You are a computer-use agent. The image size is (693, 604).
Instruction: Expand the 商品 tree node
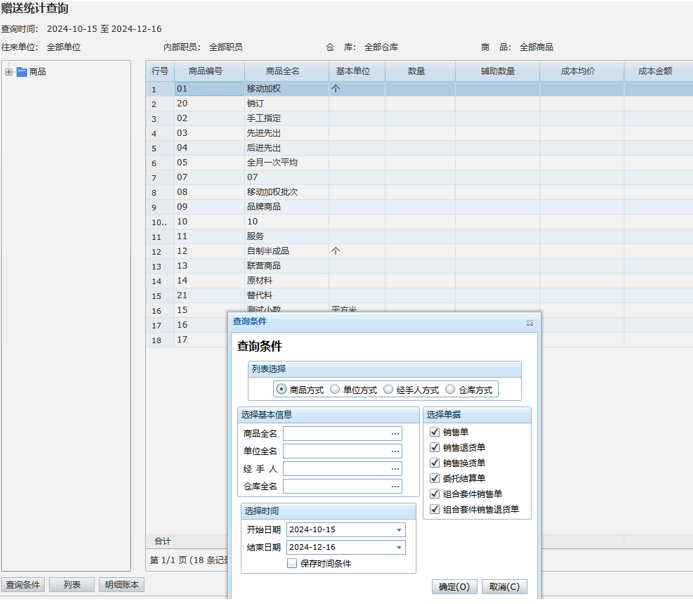coord(9,72)
